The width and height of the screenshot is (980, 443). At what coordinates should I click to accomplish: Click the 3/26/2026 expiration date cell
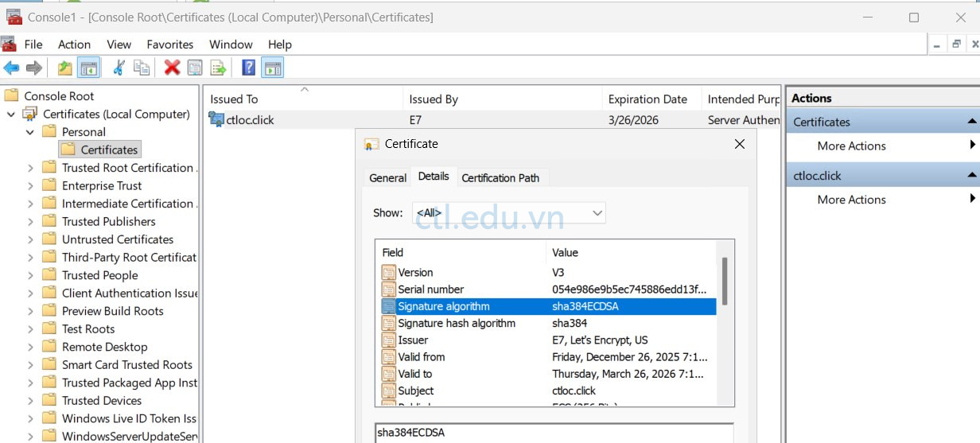634,120
